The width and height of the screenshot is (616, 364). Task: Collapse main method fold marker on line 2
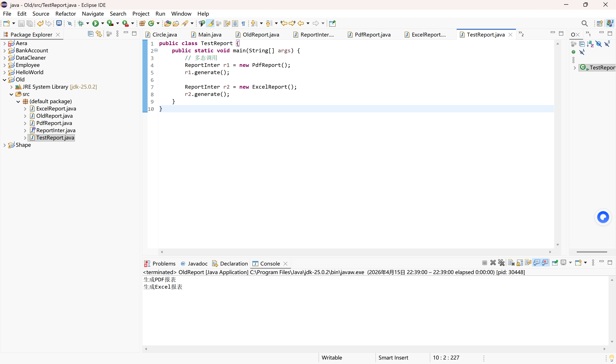156,50
